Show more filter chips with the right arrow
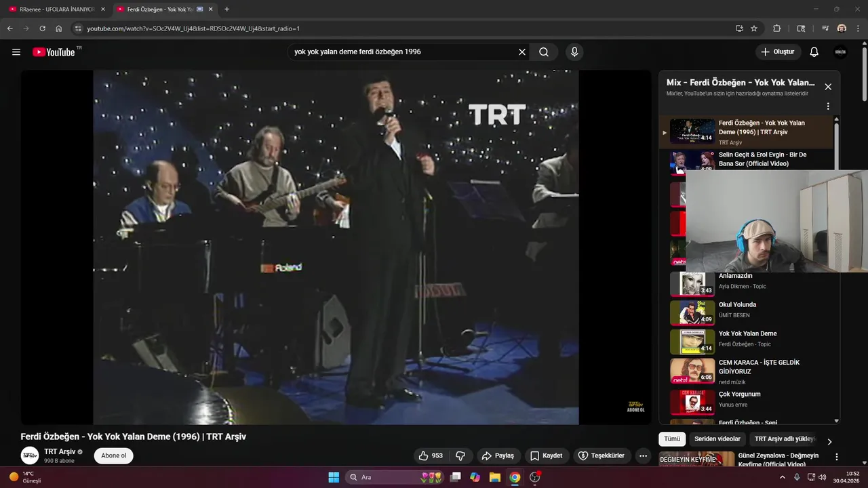868x488 pixels. (829, 441)
